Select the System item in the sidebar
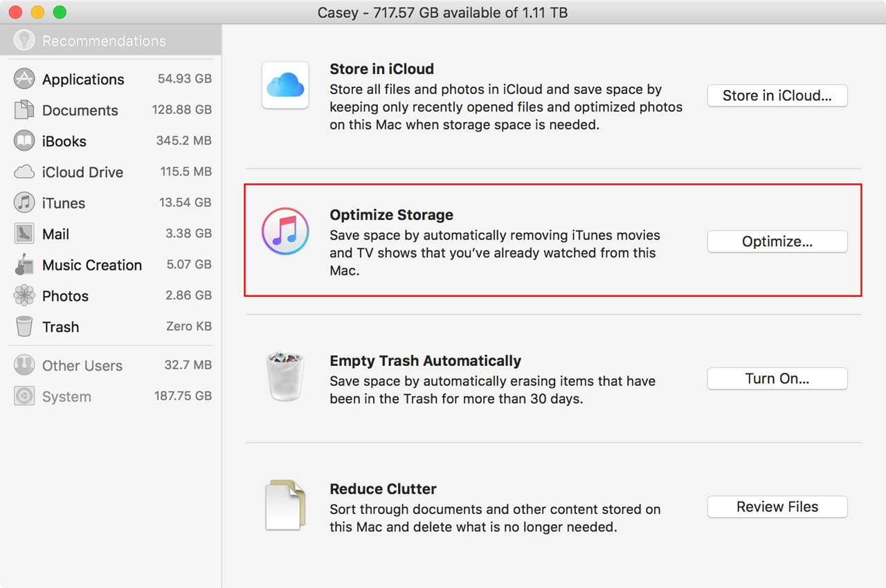 (x=66, y=396)
